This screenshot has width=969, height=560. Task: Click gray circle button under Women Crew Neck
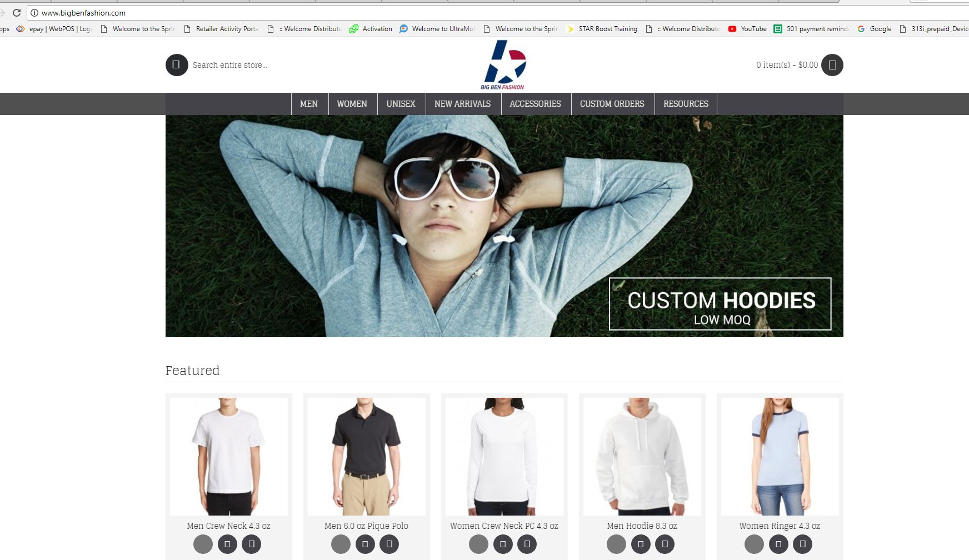coord(478,544)
